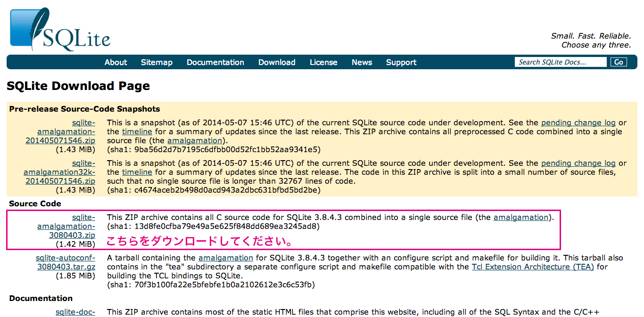The image size is (644, 317).
Task: Open the License page
Action: coord(323,62)
